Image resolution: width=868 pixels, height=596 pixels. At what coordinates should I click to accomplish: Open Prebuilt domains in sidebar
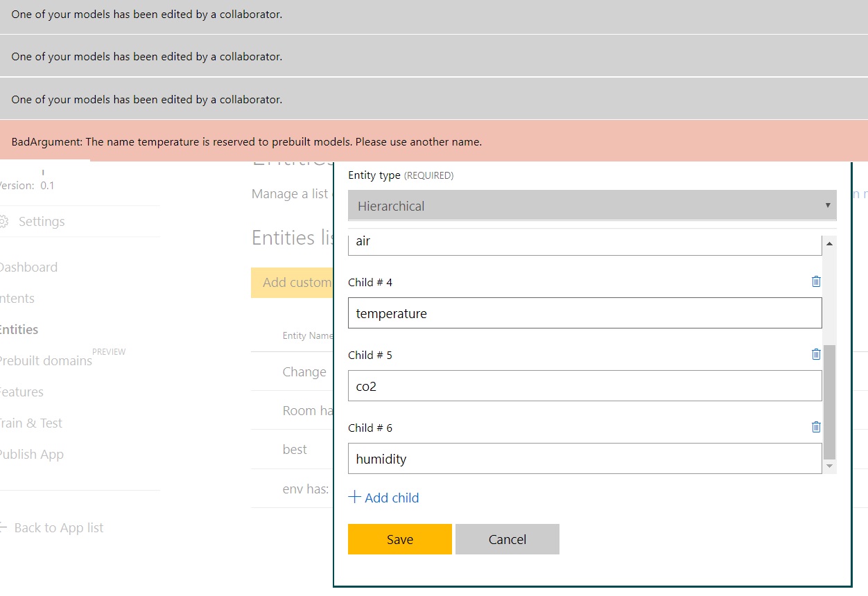pyautogui.click(x=45, y=361)
